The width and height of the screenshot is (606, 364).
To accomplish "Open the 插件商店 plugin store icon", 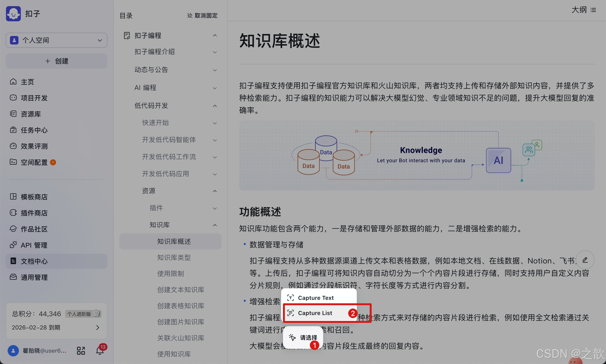I will point(13,213).
